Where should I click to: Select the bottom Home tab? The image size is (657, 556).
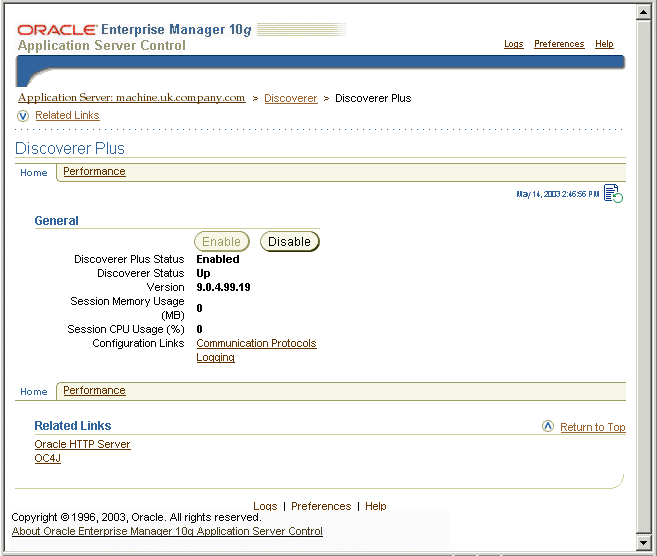(x=34, y=392)
